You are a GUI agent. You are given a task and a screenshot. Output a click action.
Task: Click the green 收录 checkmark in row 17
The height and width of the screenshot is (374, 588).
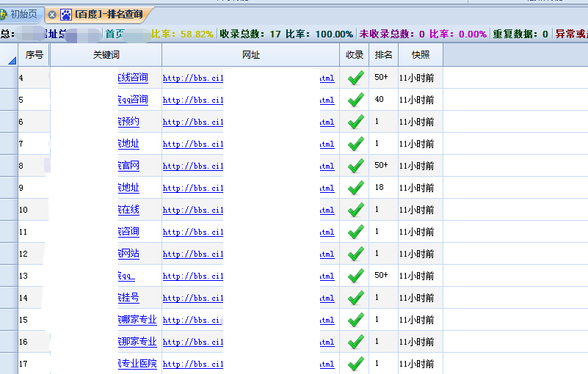(x=355, y=364)
